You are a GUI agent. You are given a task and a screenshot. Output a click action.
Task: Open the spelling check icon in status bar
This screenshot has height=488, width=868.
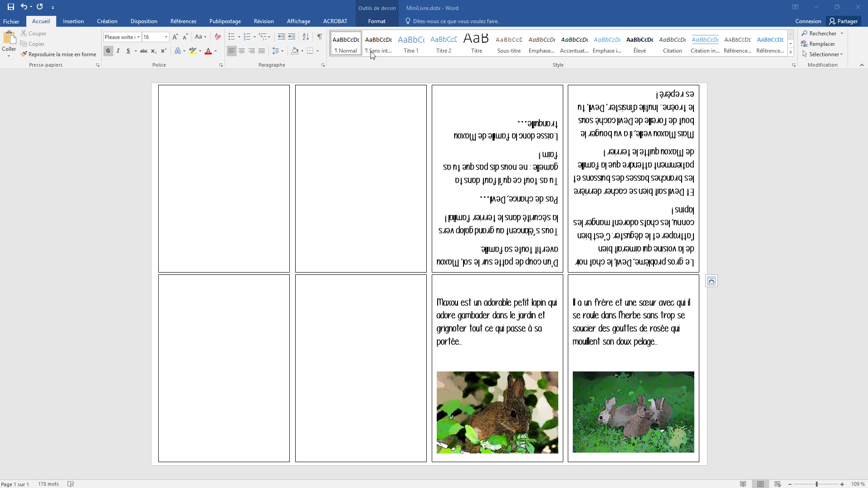click(x=71, y=484)
